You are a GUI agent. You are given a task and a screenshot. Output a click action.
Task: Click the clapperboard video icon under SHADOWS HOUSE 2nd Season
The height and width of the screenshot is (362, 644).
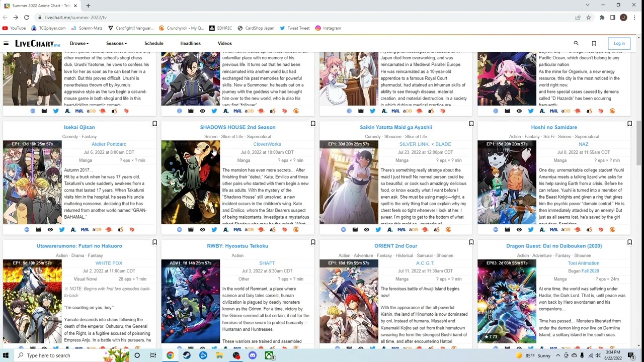point(191,230)
